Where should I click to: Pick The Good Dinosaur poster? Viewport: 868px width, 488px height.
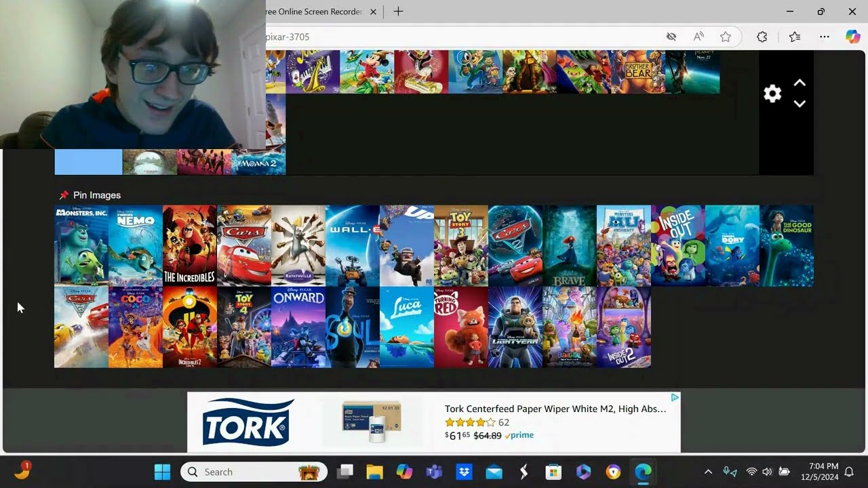(787, 246)
